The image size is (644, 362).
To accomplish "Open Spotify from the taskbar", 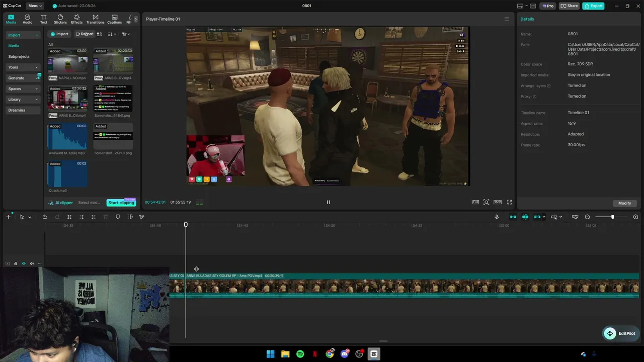I will (x=300, y=354).
